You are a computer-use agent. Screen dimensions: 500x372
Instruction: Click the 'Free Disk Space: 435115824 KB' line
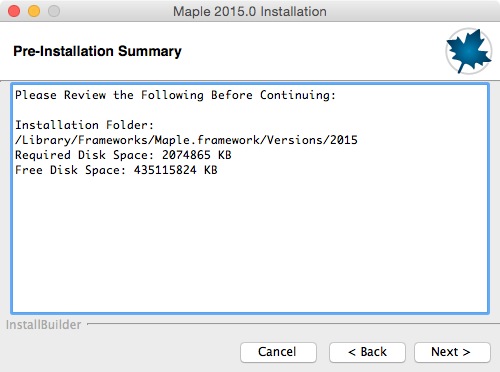click(x=116, y=170)
